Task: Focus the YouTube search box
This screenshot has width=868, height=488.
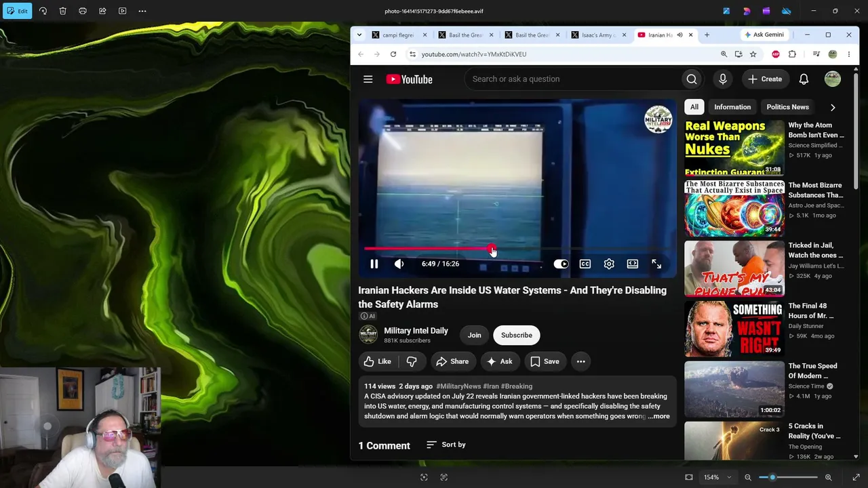Action: tap(573, 79)
